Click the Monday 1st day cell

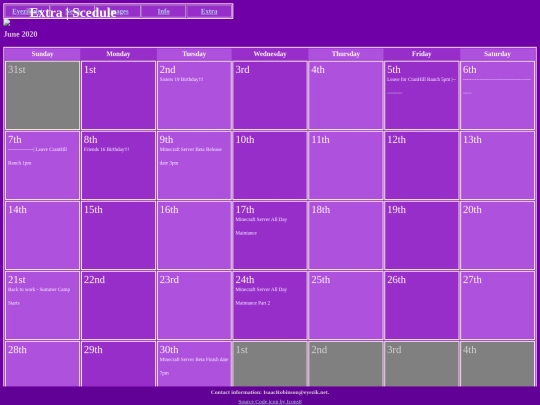[x=118, y=95]
